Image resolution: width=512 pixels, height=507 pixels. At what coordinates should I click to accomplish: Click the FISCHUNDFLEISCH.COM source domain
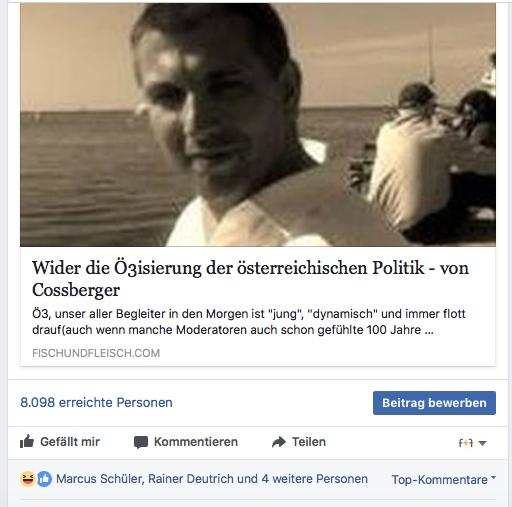[96, 353]
